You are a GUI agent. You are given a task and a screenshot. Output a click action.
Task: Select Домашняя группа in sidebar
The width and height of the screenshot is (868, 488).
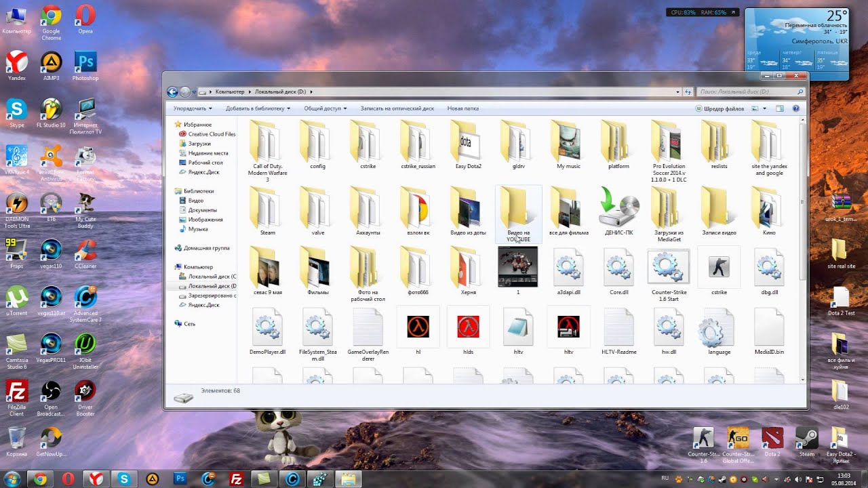pyautogui.click(x=202, y=248)
